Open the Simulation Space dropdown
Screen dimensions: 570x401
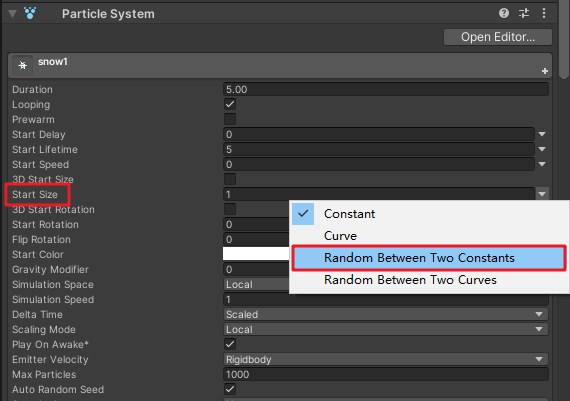click(x=256, y=284)
